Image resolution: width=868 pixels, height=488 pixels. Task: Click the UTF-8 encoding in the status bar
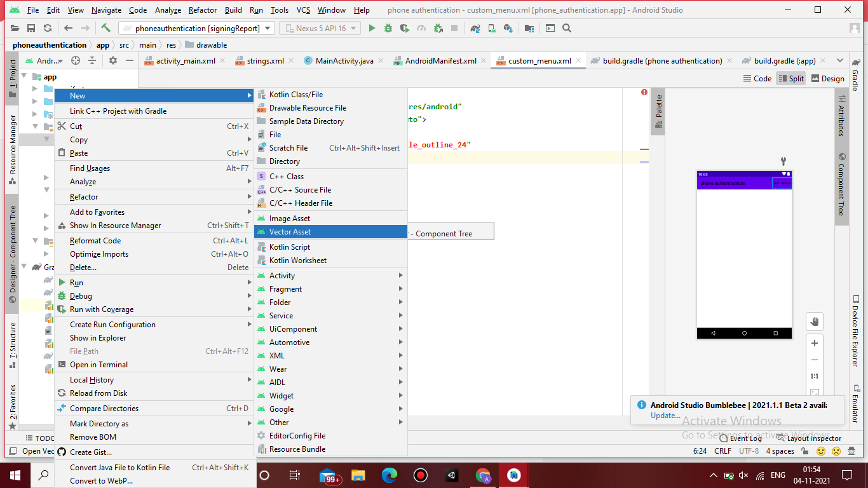[749, 451]
